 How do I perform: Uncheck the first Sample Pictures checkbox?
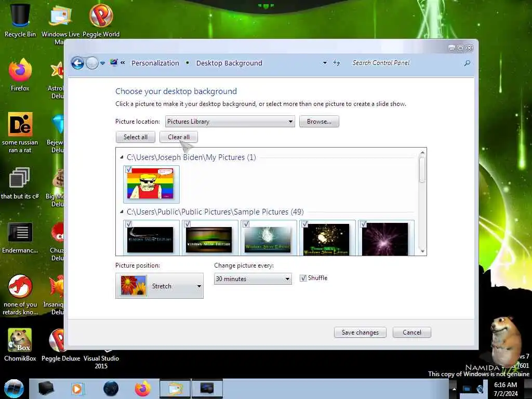[129, 224]
